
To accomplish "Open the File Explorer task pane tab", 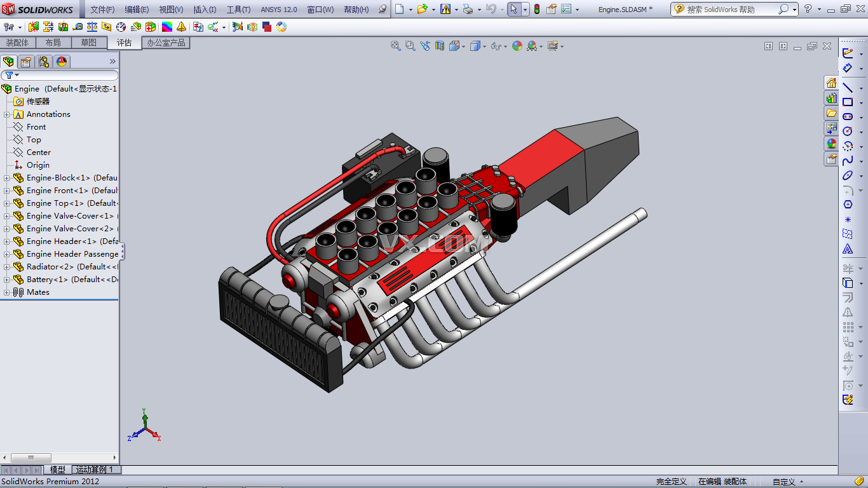I will click(831, 114).
